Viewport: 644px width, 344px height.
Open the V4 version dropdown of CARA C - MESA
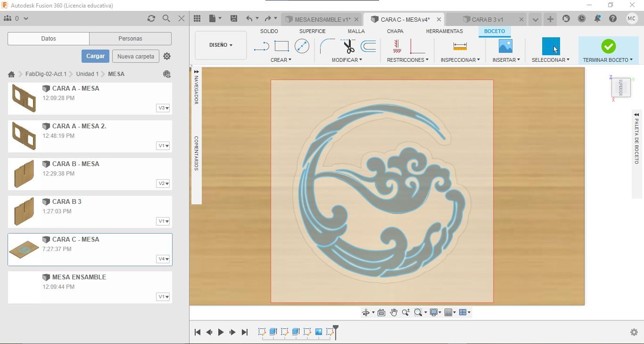pyautogui.click(x=163, y=259)
